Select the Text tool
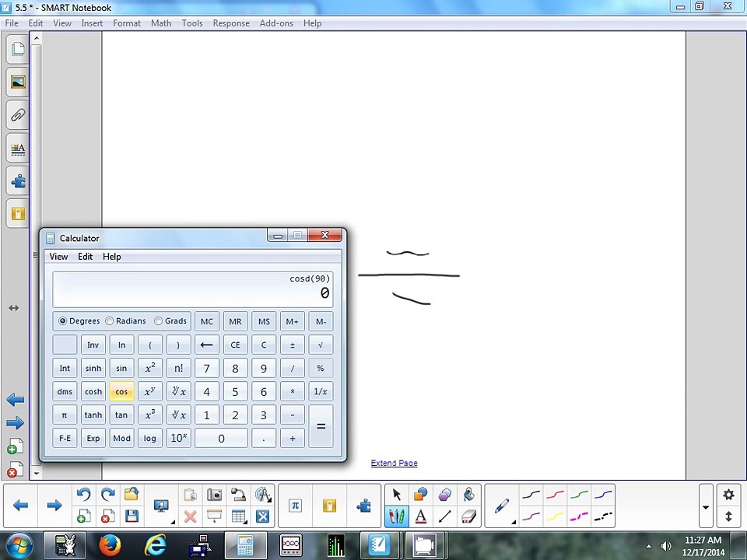The image size is (747, 560). 420,516
